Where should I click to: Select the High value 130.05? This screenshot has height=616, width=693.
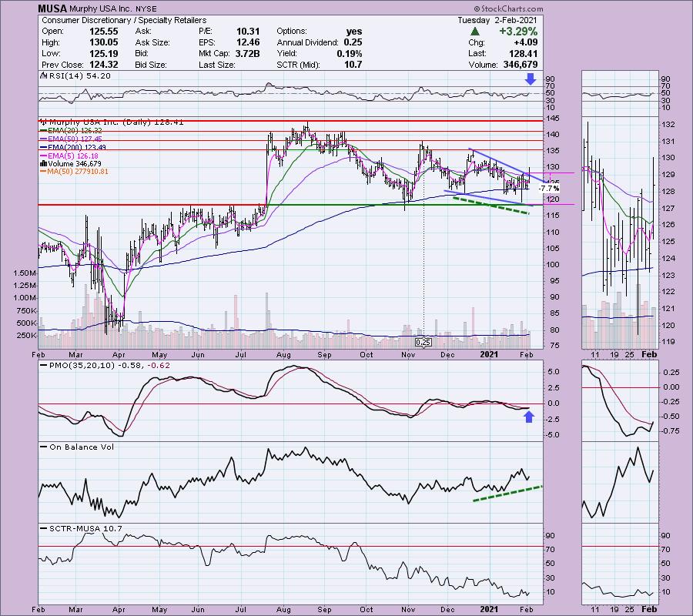coord(104,42)
